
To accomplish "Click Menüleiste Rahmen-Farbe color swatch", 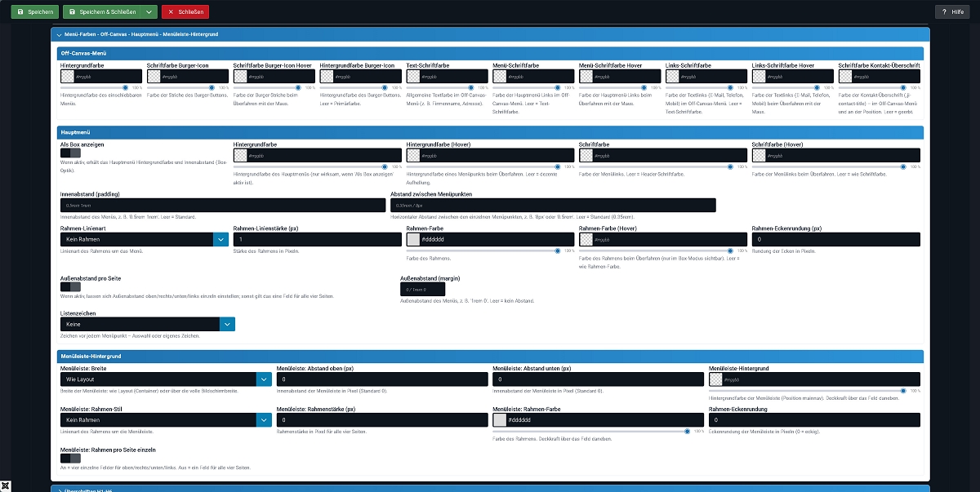I will (x=500, y=420).
